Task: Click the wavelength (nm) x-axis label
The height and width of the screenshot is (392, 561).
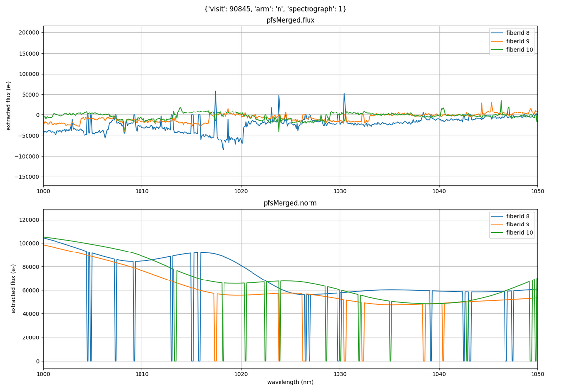Action: point(290,382)
